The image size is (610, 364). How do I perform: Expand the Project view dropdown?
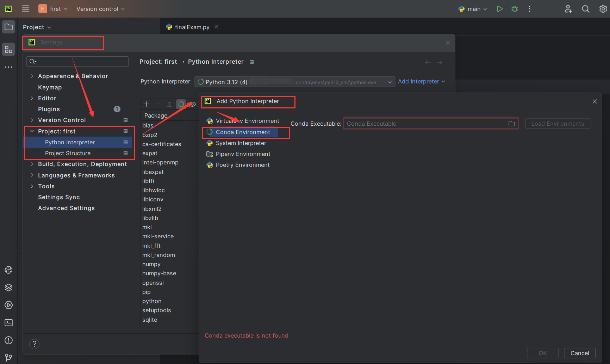37,27
